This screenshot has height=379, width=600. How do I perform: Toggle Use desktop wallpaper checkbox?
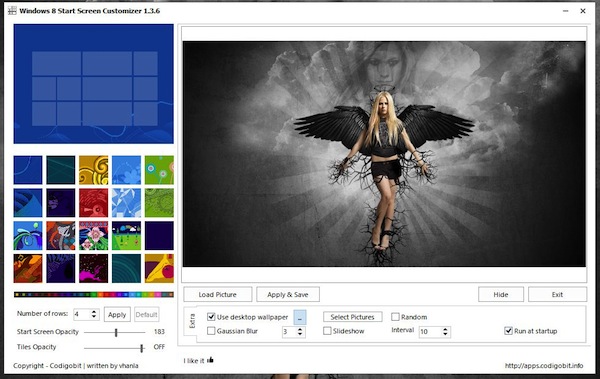211,317
